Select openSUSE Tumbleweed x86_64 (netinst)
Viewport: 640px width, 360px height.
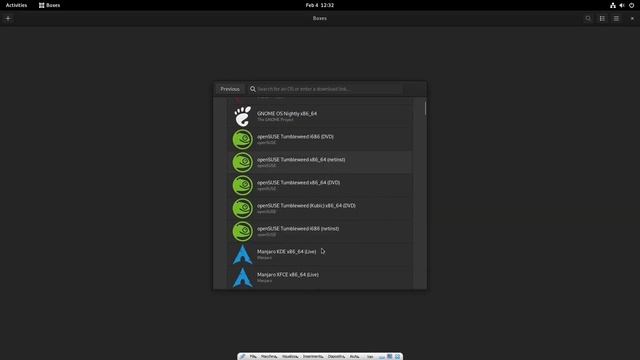click(x=320, y=162)
